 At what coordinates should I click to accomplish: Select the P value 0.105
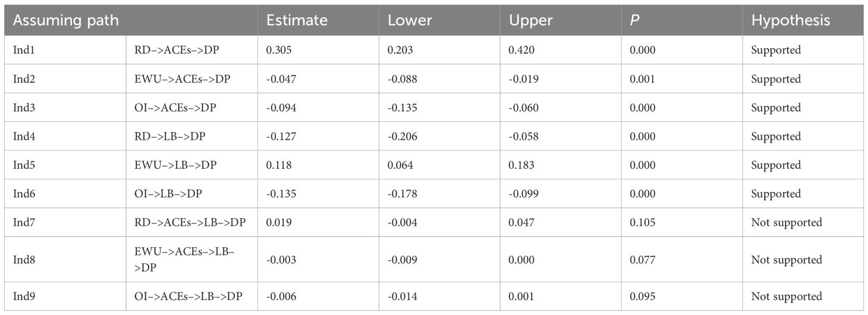coord(643,222)
